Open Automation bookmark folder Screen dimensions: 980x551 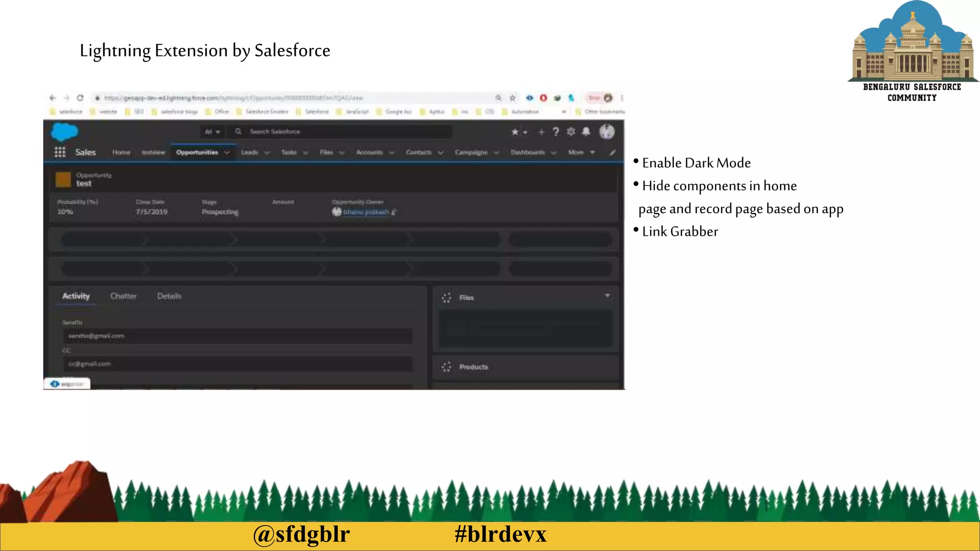coord(520,112)
